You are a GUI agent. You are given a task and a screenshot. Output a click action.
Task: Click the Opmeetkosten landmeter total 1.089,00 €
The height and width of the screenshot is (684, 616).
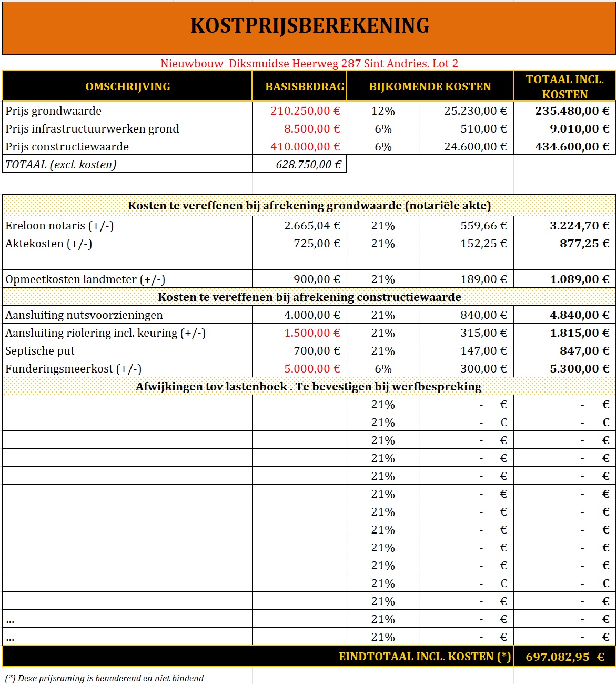coord(579,279)
